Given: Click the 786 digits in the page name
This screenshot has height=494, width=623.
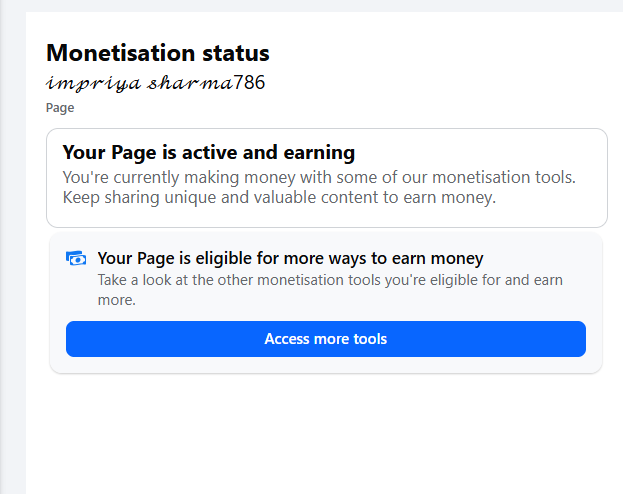Looking at the screenshot, I should [250, 82].
